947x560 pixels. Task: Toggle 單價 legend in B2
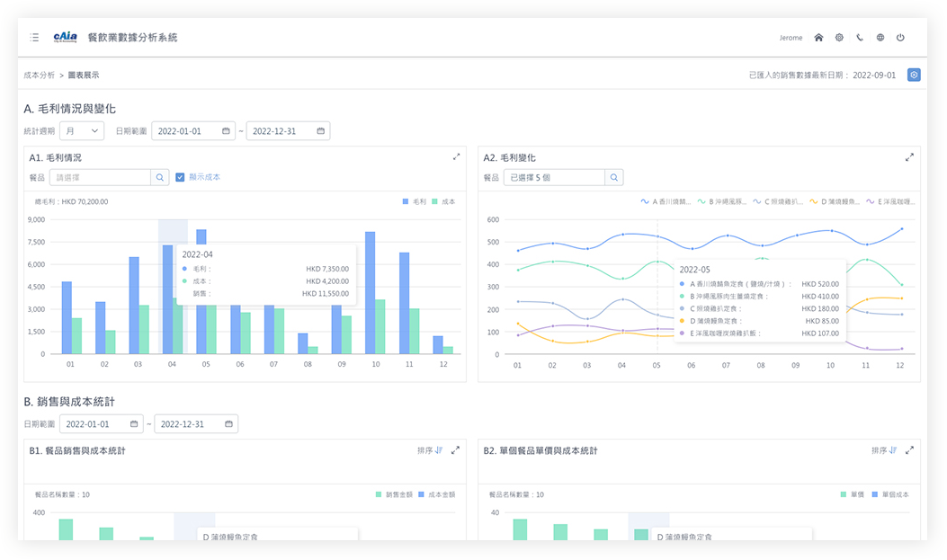tap(853, 494)
